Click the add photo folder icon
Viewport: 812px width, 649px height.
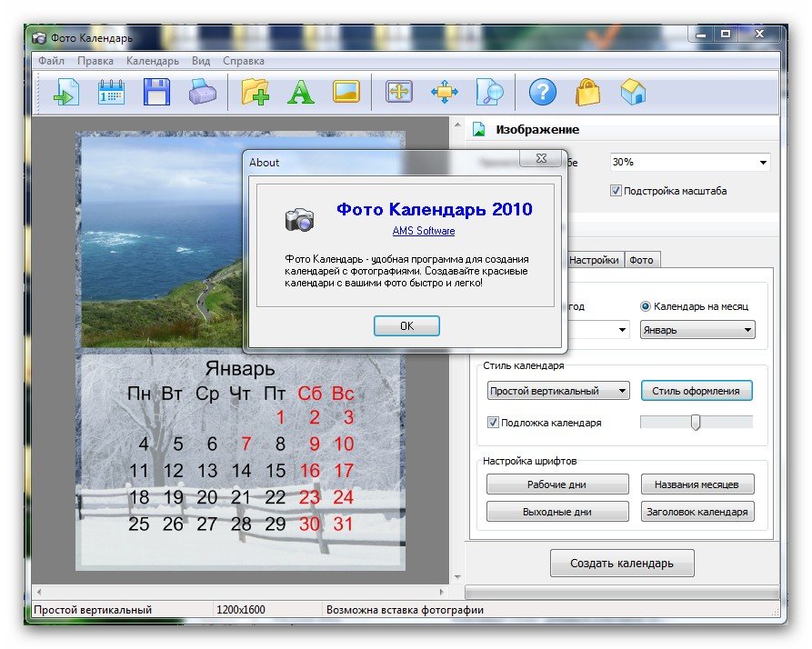click(x=256, y=92)
